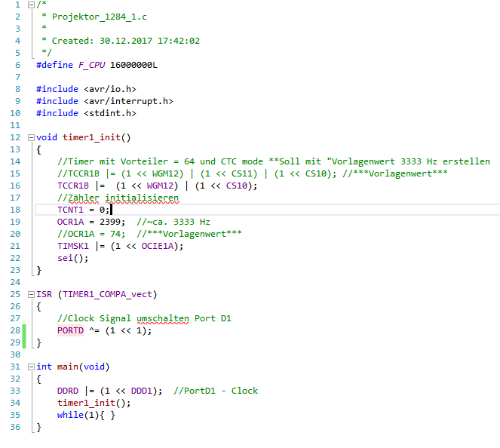The image size is (500, 448).
Task: Click the 16000000L value
Action: point(133,65)
